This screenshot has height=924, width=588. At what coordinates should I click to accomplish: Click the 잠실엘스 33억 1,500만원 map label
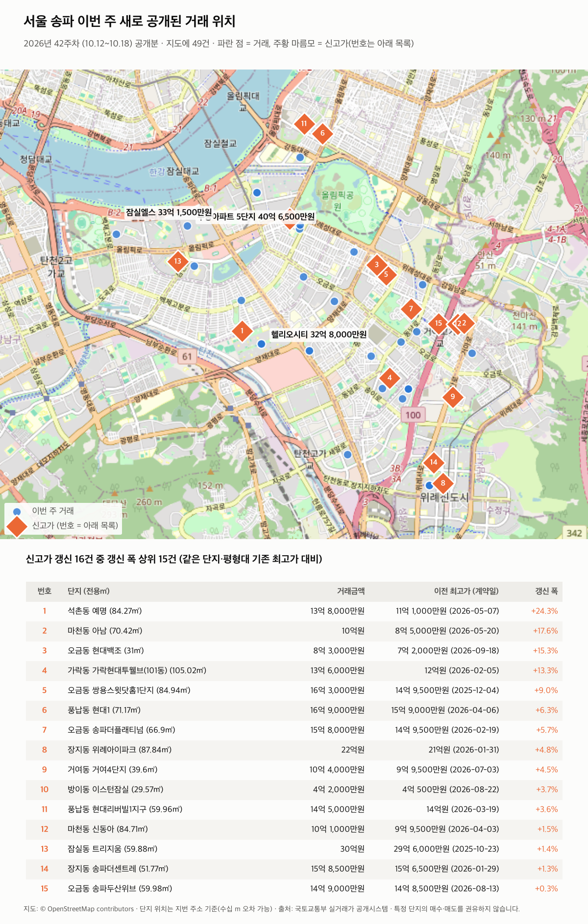coord(169,212)
